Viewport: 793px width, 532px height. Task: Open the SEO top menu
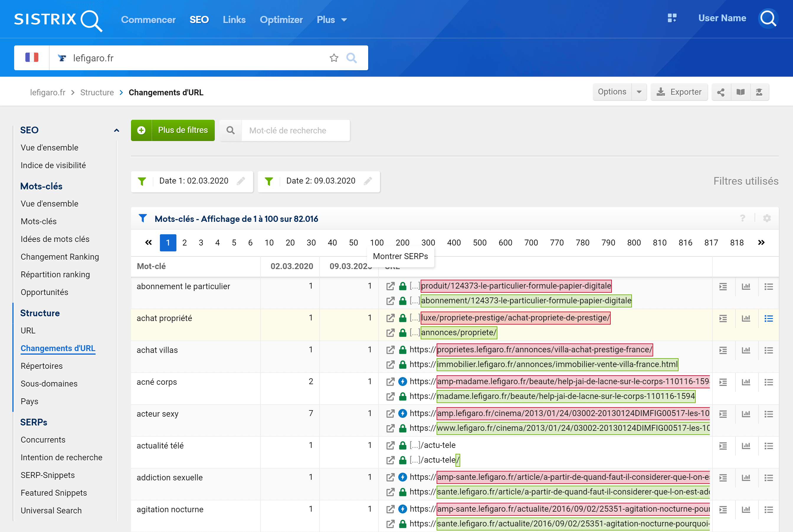(x=199, y=20)
